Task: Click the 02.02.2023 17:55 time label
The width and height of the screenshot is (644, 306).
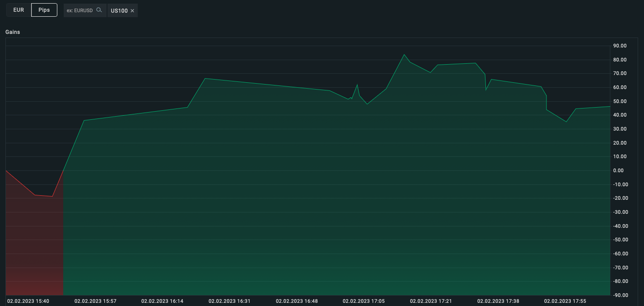Action: (x=565, y=301)
